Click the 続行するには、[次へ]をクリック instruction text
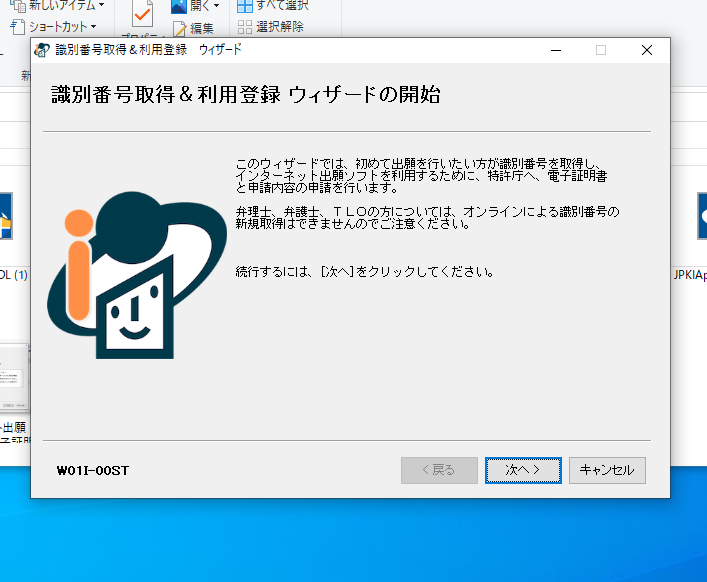 pos(365,272)
